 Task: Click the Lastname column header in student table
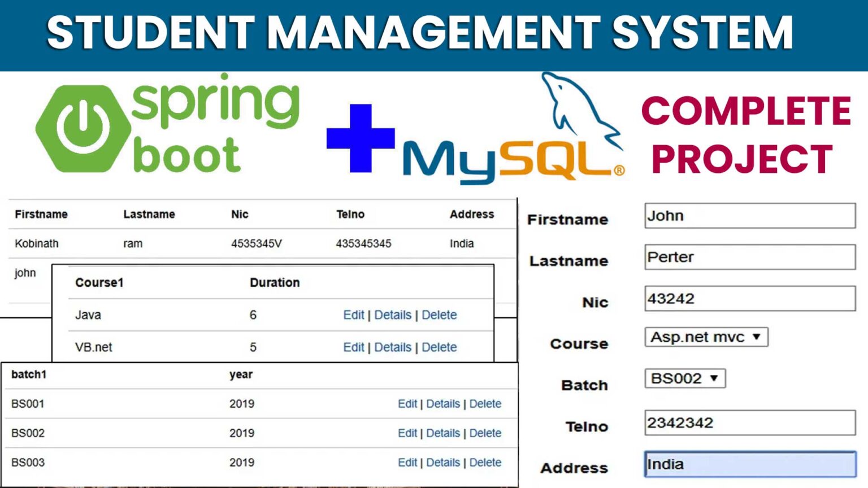[149, 215]
